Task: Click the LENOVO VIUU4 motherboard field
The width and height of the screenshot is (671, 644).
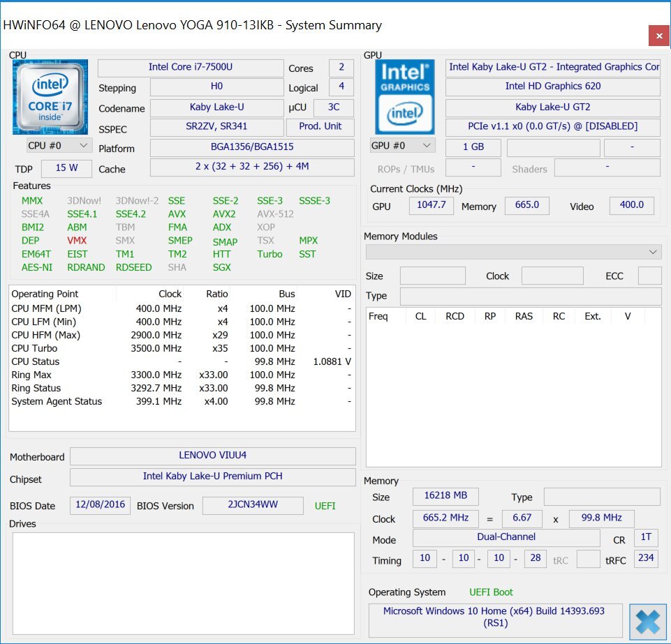Action: 212,456
